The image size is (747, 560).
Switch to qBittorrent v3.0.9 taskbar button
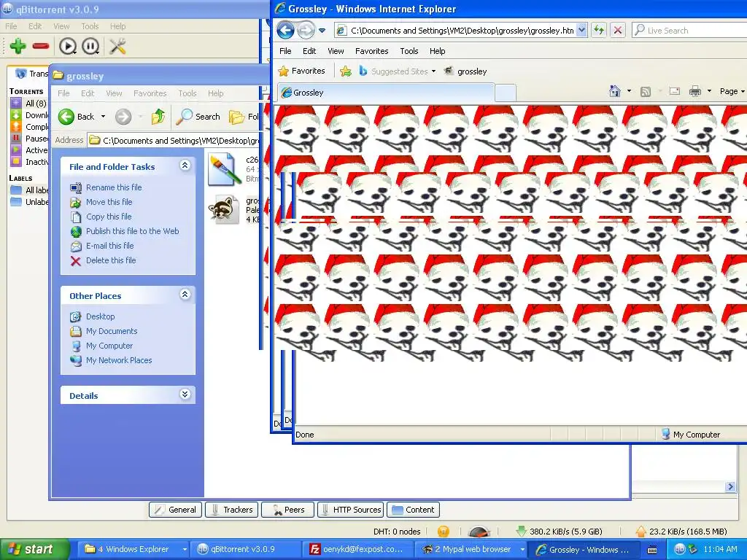(245, 550)
